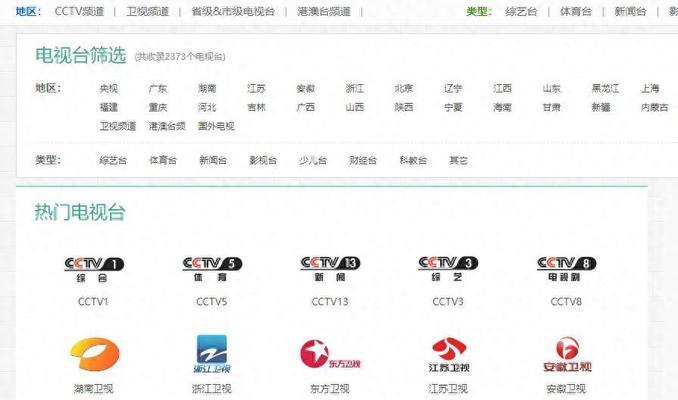Screen dimensions: 678x400
Task: Filter region by 山东
Action: click(552, 88)
